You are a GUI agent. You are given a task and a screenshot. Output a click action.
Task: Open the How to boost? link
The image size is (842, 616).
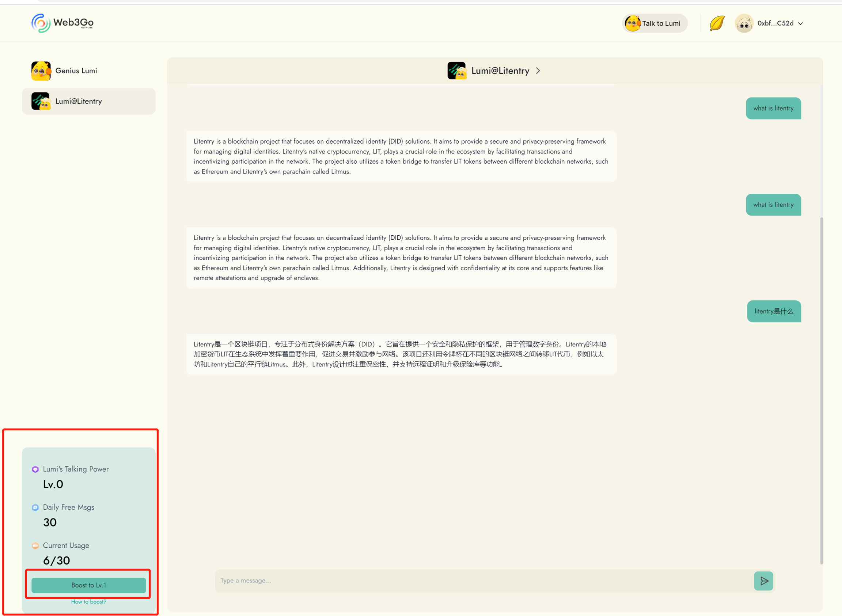point(89,601)
